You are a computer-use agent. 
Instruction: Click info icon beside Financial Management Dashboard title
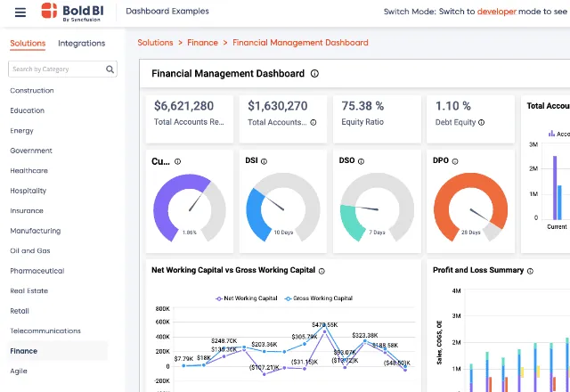tap(315, 74)
